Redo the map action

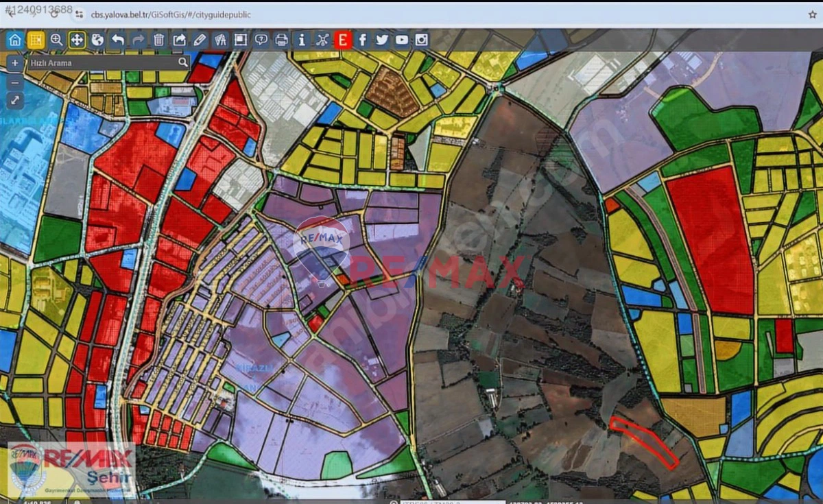click(139, 40)
